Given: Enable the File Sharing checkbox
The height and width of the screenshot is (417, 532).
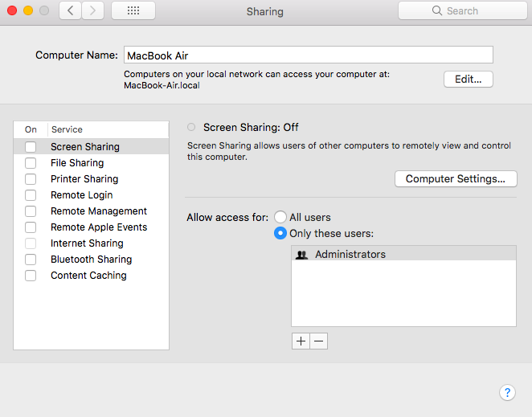Looking at the screenshot, I should coord(31,163).
